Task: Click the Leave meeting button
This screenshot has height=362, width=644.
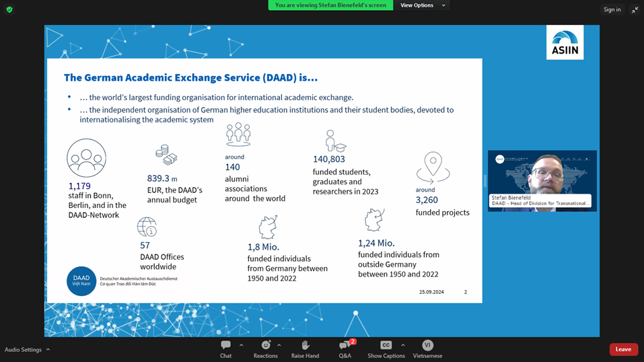Action: (623, 349)
